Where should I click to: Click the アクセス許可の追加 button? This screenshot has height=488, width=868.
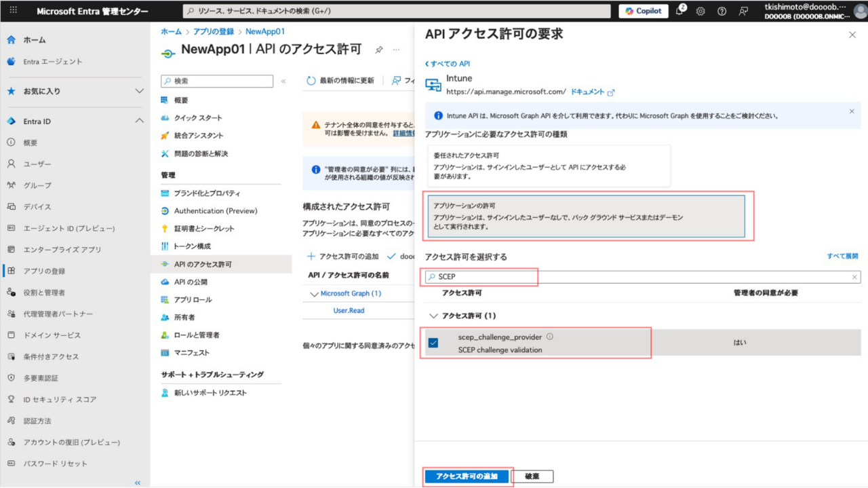(x=467, y=476)
